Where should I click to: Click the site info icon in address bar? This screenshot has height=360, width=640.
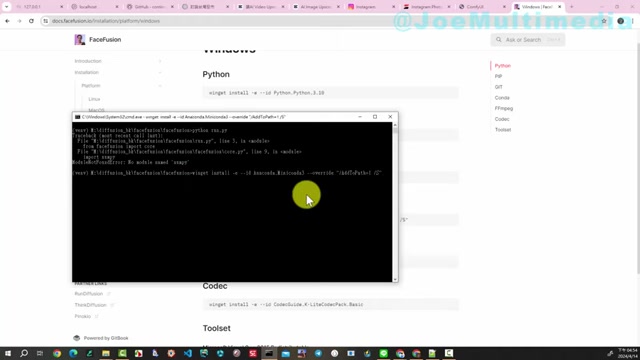click(x=46, y=21)
